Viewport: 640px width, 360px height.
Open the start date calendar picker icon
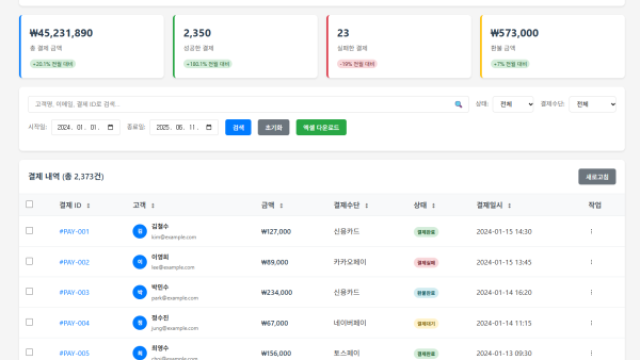click(110, 127)
